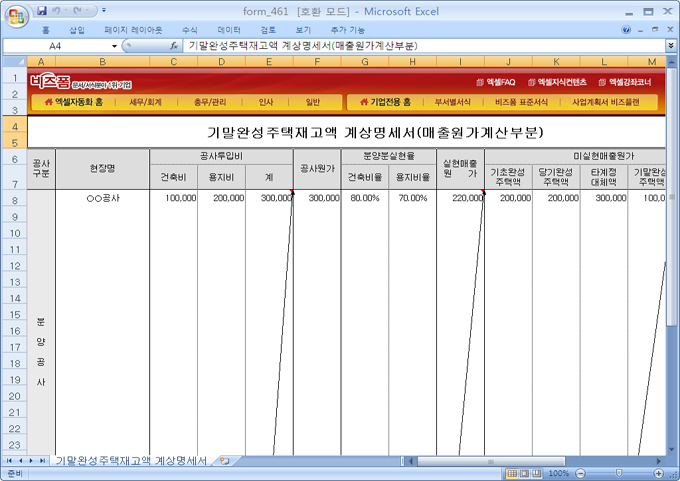Click the zoom out minus icon

581,473
